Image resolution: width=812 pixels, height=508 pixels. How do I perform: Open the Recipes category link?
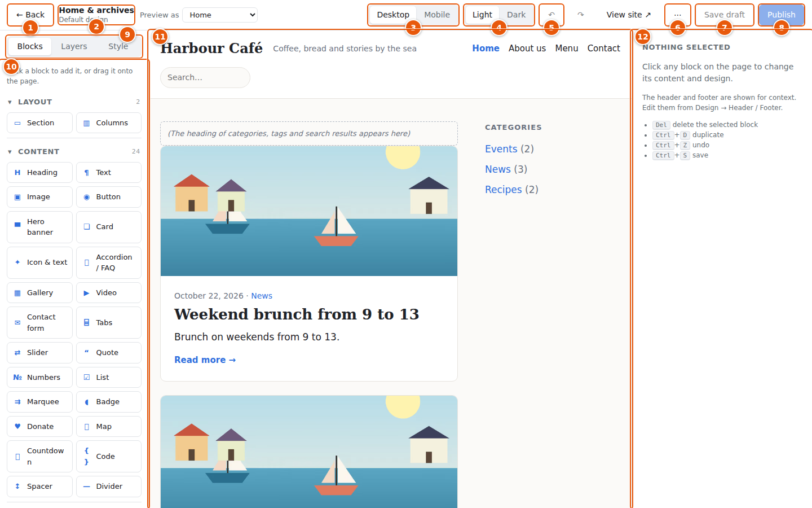pyautogui.click(x=504, y=190)
